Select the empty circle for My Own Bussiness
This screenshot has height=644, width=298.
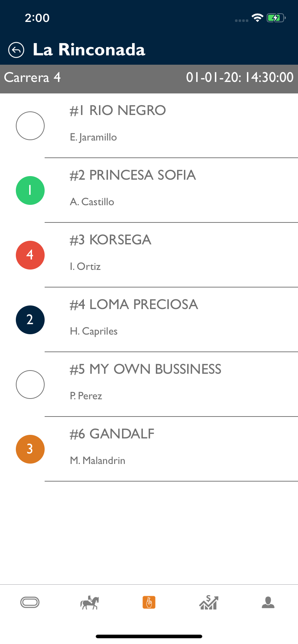(x=30, y=385)
